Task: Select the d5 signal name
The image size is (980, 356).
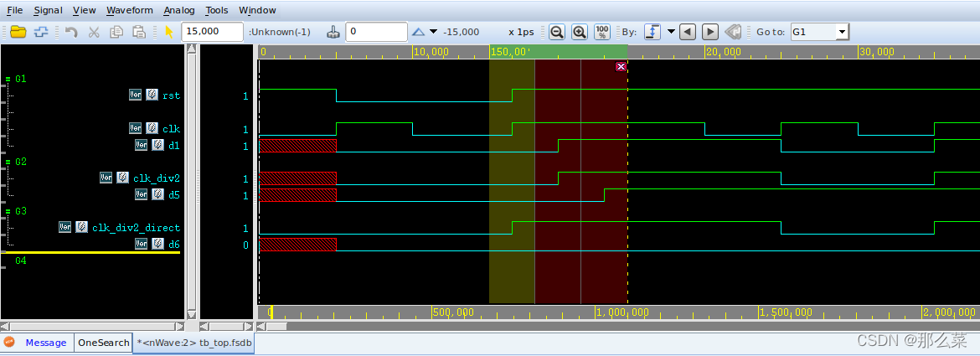Action: point(174,195)
